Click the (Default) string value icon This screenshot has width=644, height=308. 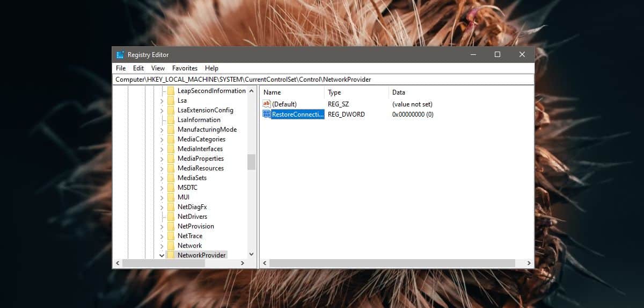click(x=267, y=104)
